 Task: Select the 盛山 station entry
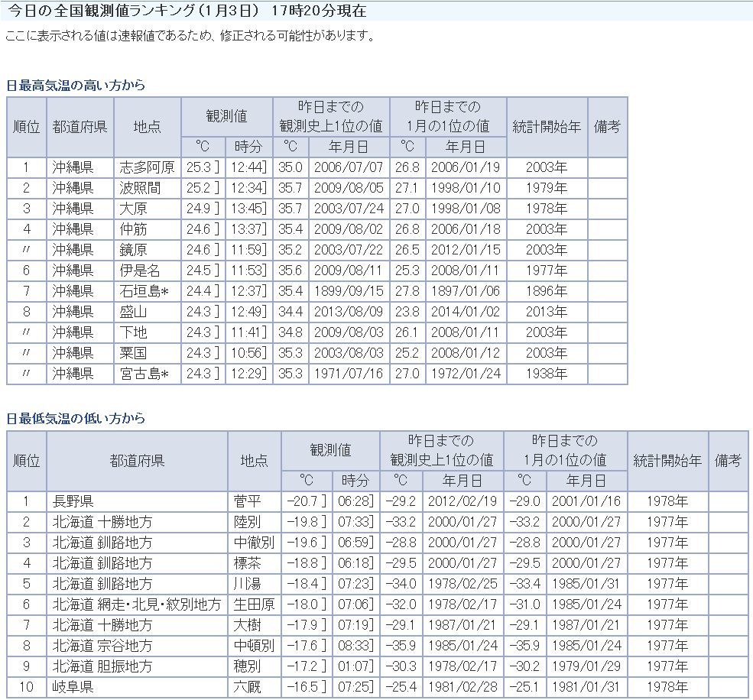click(x=134, y=312)
